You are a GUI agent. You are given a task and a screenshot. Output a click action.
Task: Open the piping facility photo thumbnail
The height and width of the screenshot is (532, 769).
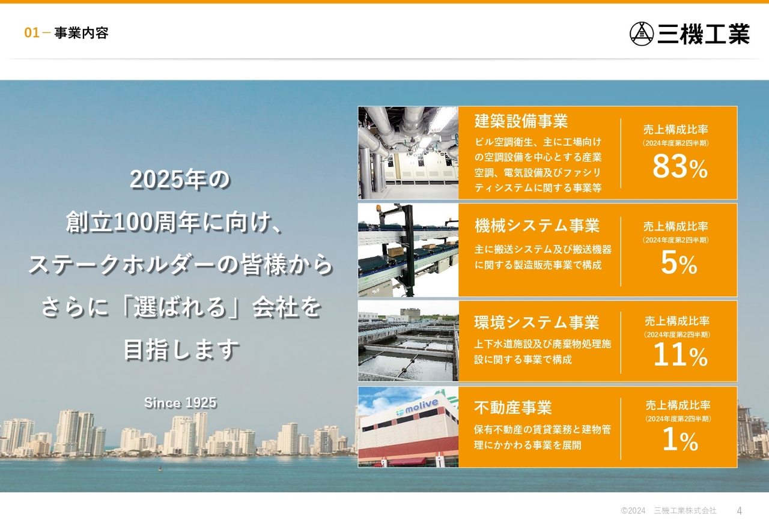(409, 152)
